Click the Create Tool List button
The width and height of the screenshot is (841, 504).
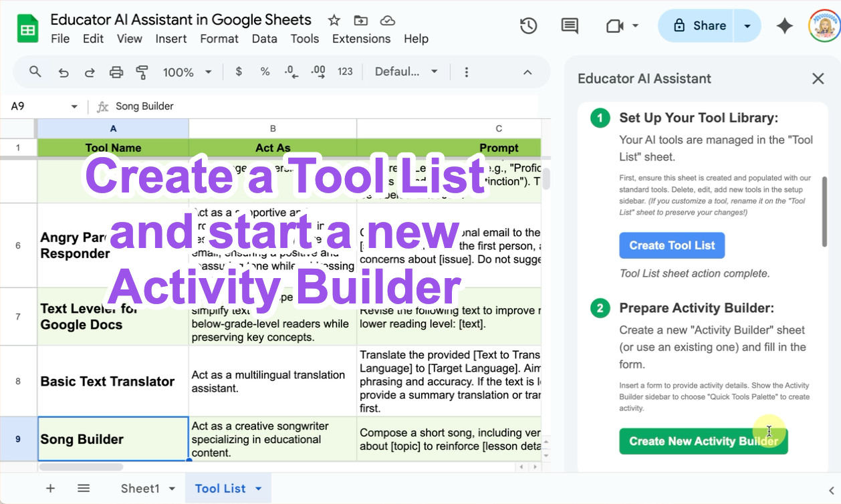[x=672, y=245]
